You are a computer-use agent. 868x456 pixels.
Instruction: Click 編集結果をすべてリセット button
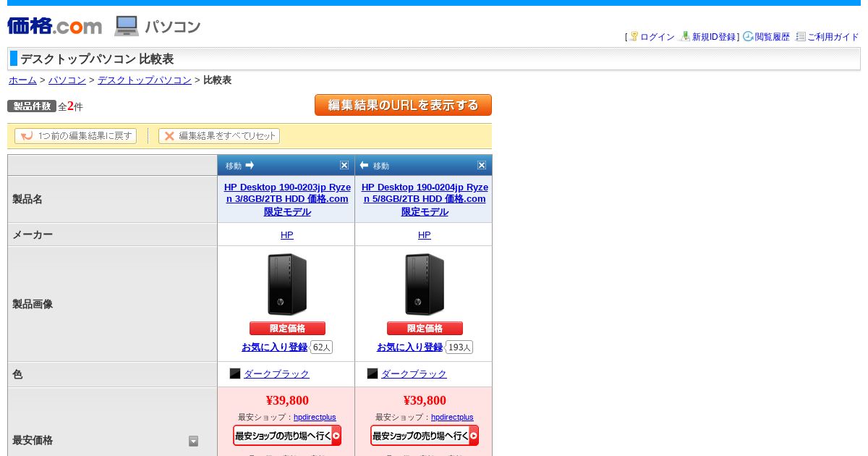coord(219,136)
